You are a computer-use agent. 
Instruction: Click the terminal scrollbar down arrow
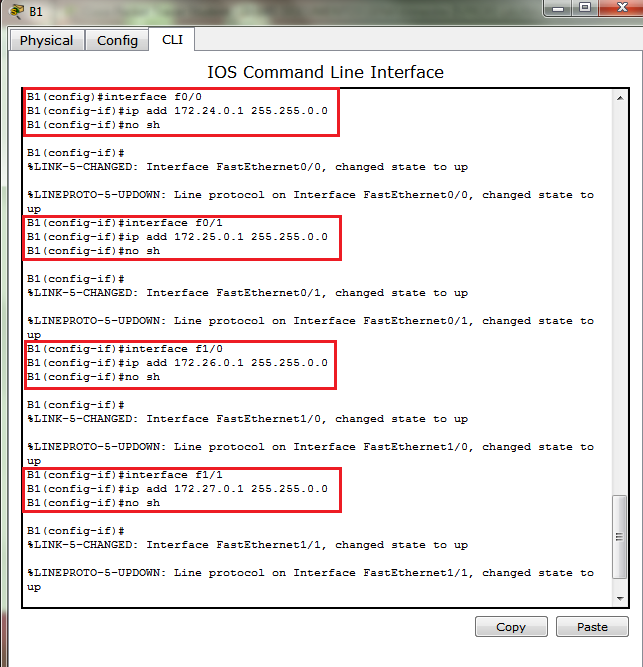pyautogui.click(x=620, y=599)
